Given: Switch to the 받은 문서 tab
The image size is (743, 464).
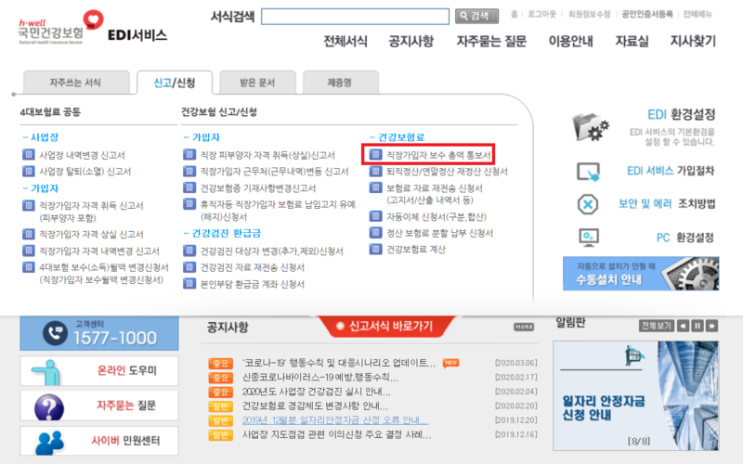Looking at the screenshot, I should click(x=257, y=82).
